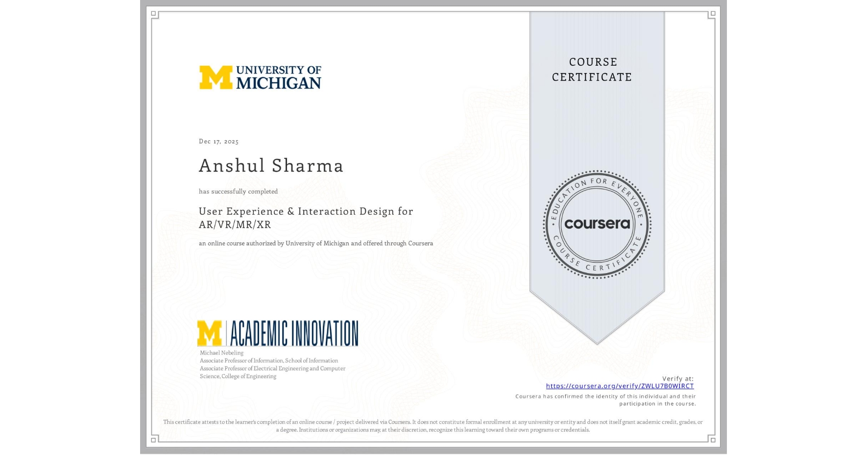
Task: Click the University of Michigan block M logo
Action: click(x=217, y=78)
